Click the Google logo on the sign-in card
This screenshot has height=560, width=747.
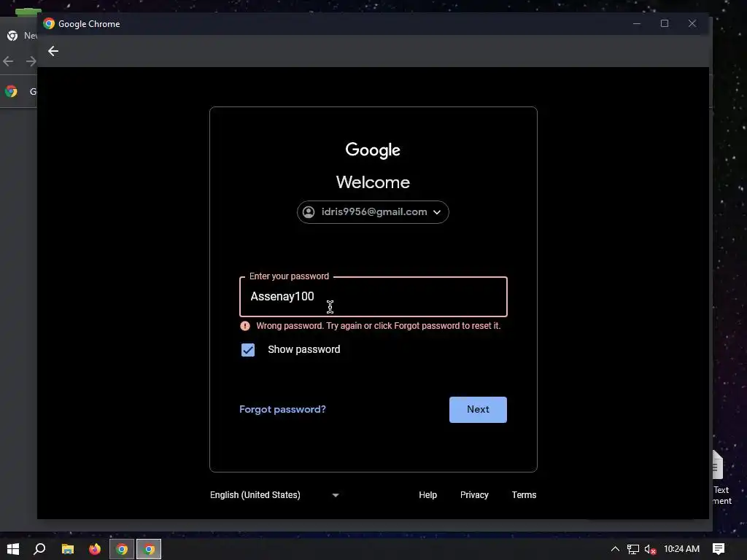(x=373, y=150)
